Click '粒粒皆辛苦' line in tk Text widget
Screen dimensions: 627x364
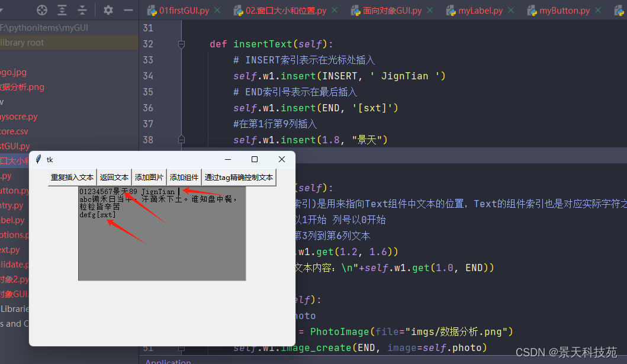99,207
